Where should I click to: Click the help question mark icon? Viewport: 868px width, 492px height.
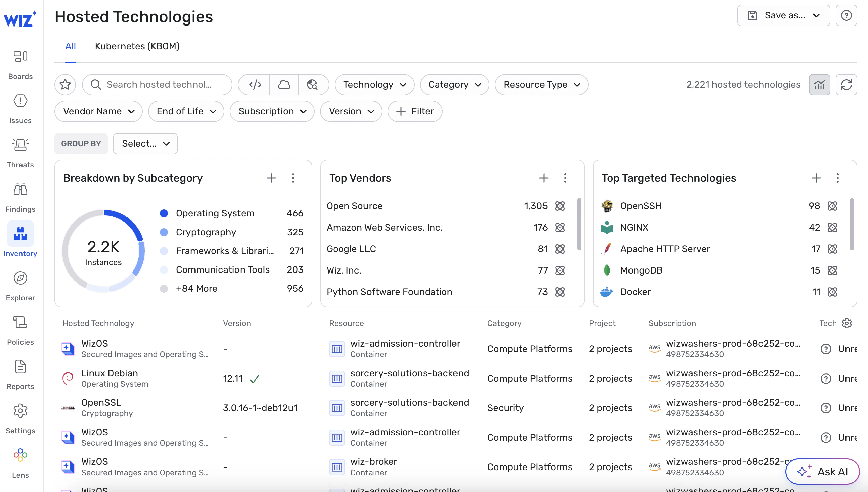pyautogui.click(x=846, y=15)
